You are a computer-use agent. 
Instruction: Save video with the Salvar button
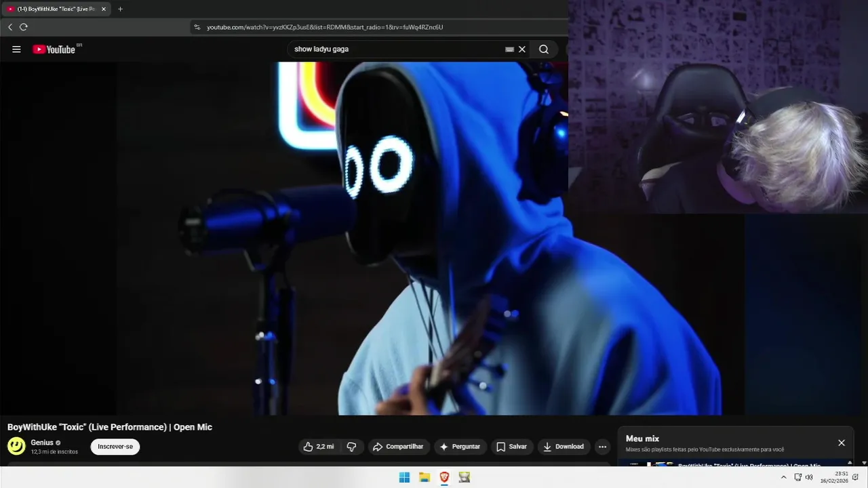(511, 447)
